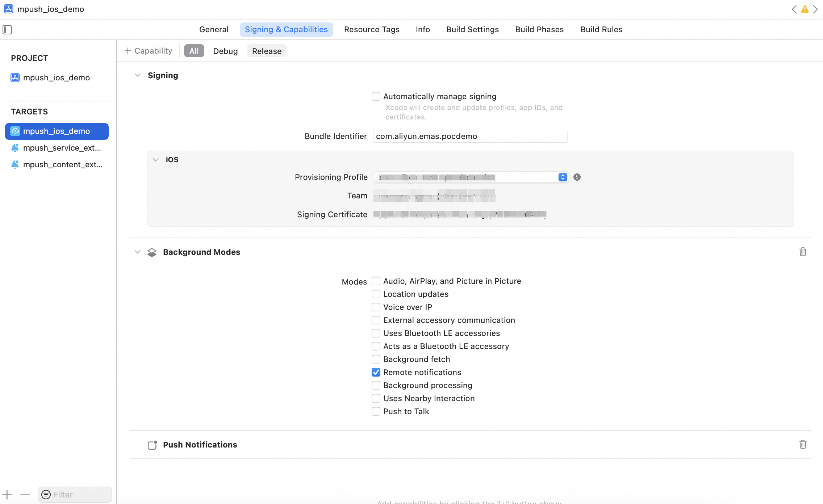Uncheck Remote notifications mode
The height and width of the screenshot is (504, 823).
click(x=376, y=372)
